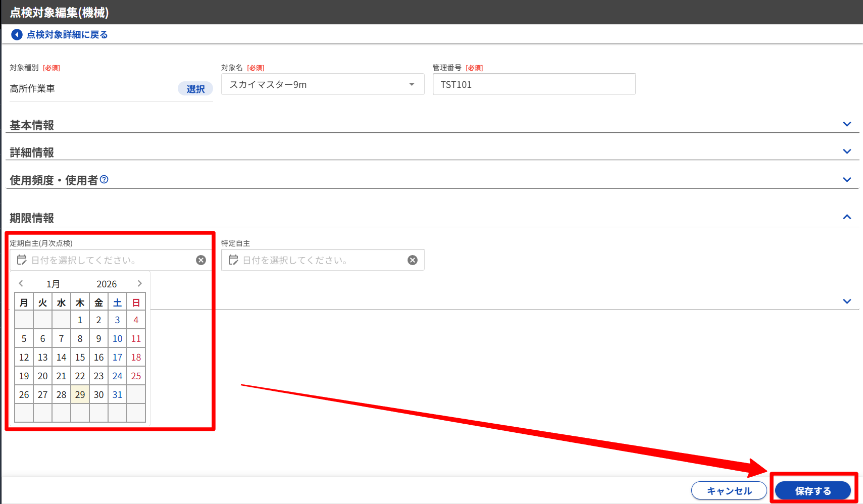
Task: Clear the 定期自主(月次点検) date field
Action: (x=201, y=260)
